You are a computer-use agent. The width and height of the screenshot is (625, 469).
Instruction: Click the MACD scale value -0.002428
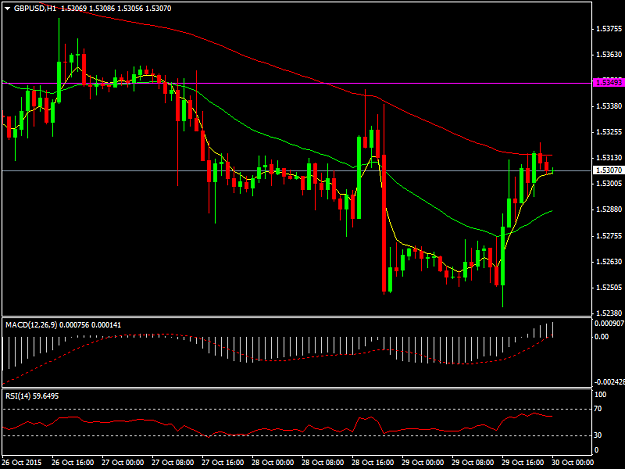pyautogui.click(x=610, y=382)
